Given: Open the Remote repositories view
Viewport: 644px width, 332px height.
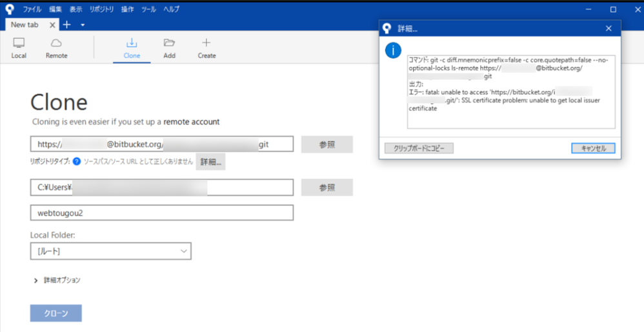Looking at the screenshot, I should (56, 48).
